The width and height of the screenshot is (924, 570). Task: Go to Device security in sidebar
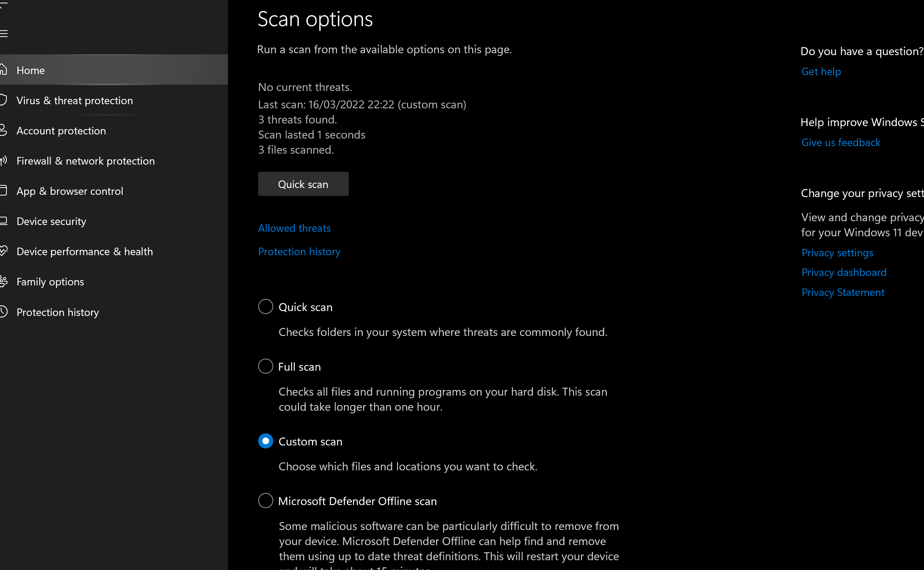pyautogui.click(x=51, y=221)
